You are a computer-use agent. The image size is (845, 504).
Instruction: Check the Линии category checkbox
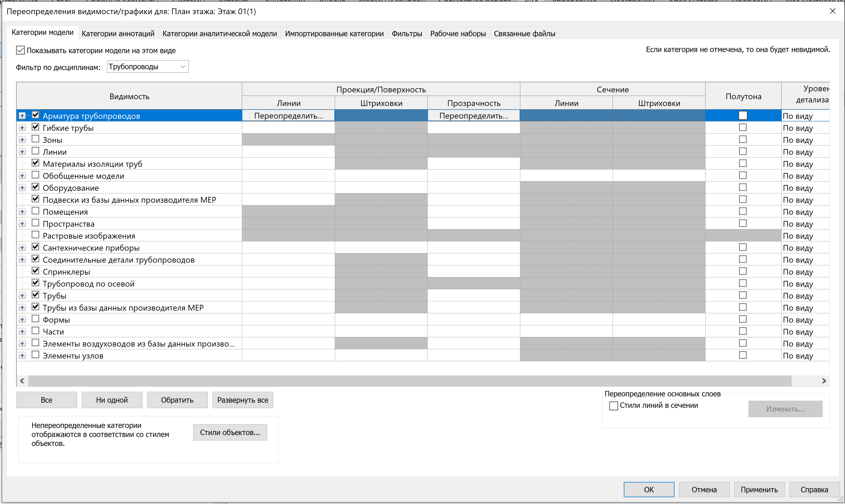click(35, 151)
